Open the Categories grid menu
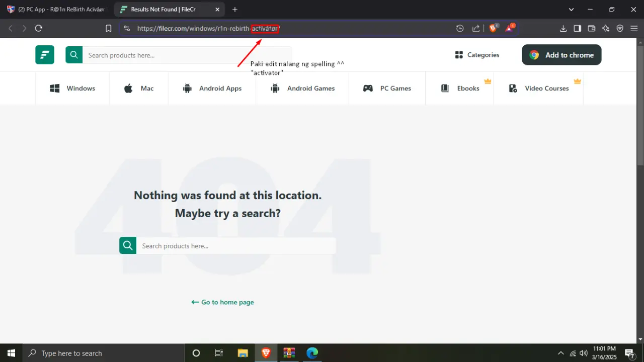 point(477,55)
